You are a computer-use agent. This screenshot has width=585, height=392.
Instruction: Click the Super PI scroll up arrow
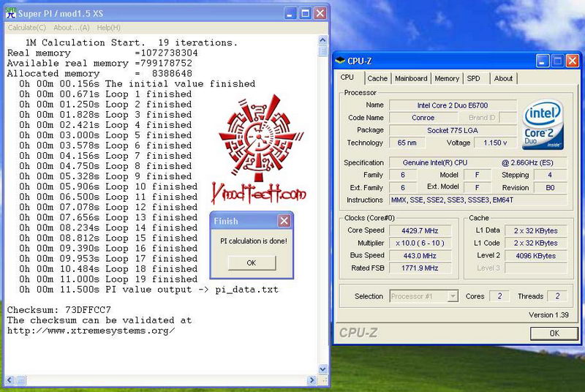pos(322,40)
